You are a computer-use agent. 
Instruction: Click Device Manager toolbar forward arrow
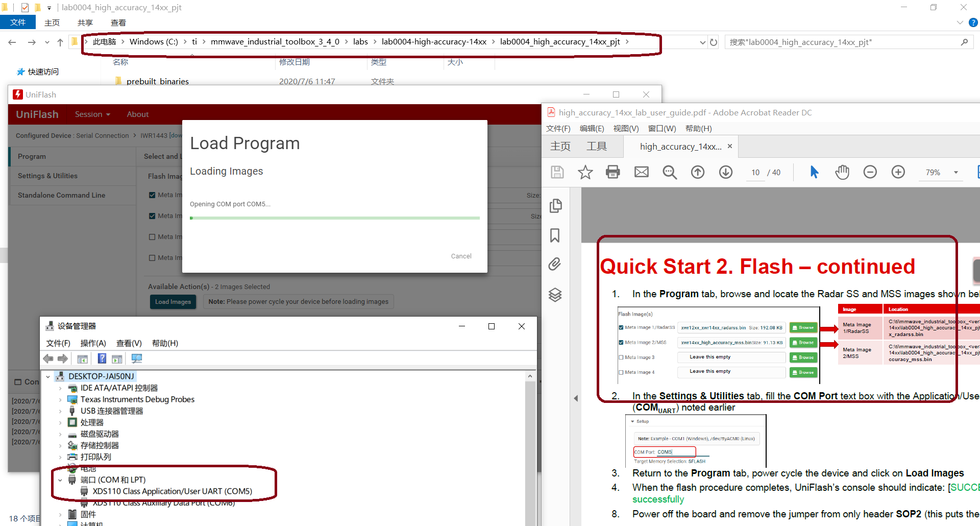[x=63, y=358]
